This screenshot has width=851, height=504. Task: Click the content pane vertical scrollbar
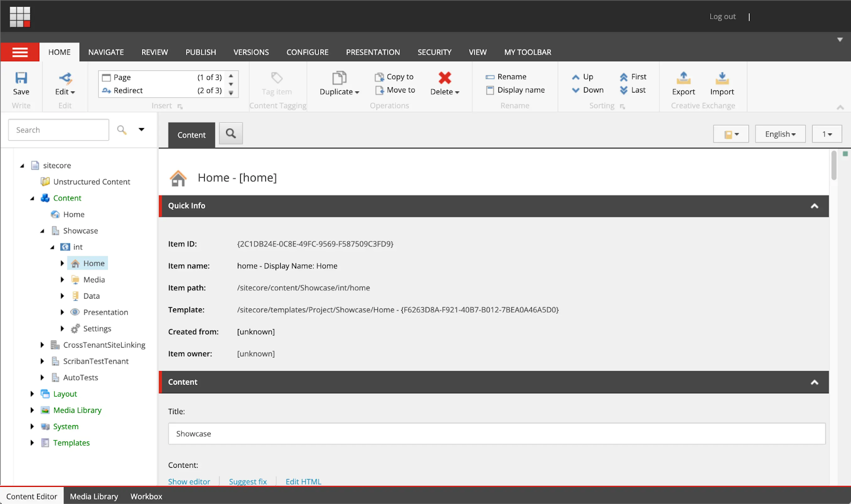[834, 166]
